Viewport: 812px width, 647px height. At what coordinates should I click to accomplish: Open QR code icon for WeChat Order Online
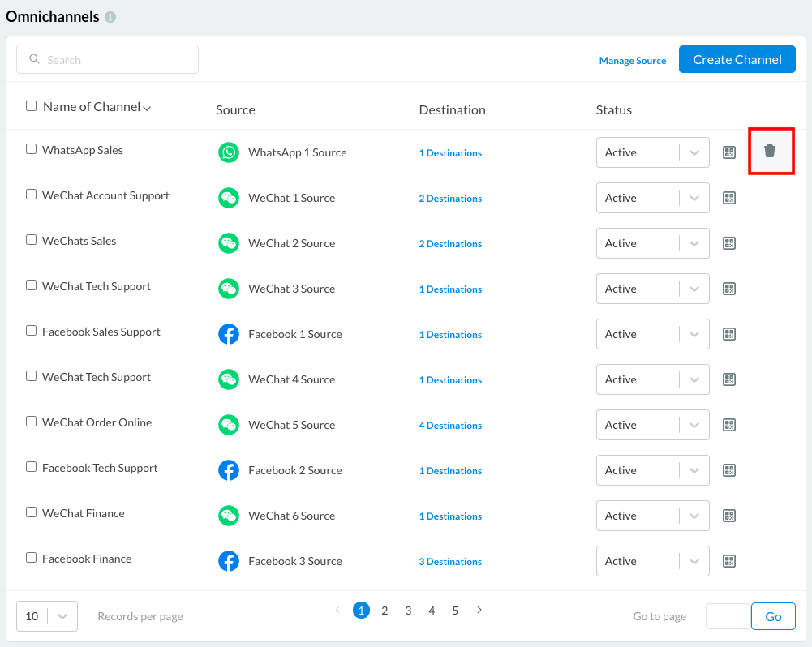pos(729,425)
